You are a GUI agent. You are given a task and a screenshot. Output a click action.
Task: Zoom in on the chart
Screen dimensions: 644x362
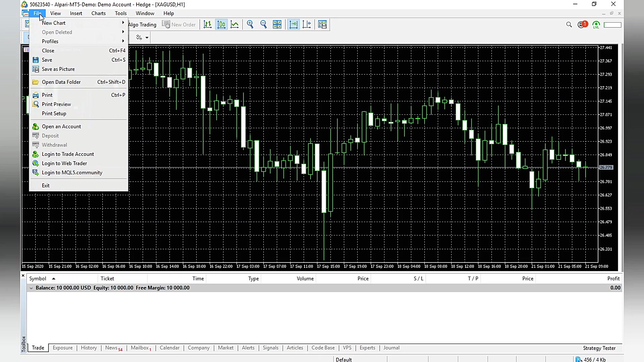point(250,24)
